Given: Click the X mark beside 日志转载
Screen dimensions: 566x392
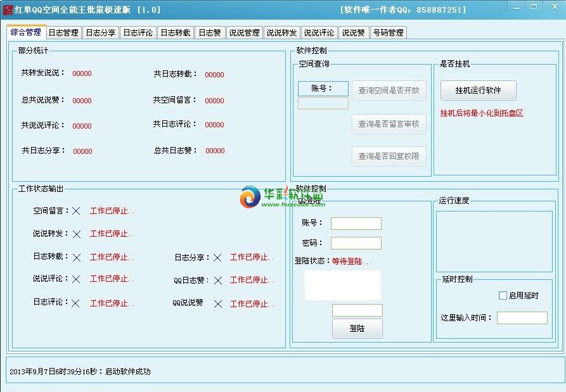Looking at the screenshot, I should (x=77, y=258).
